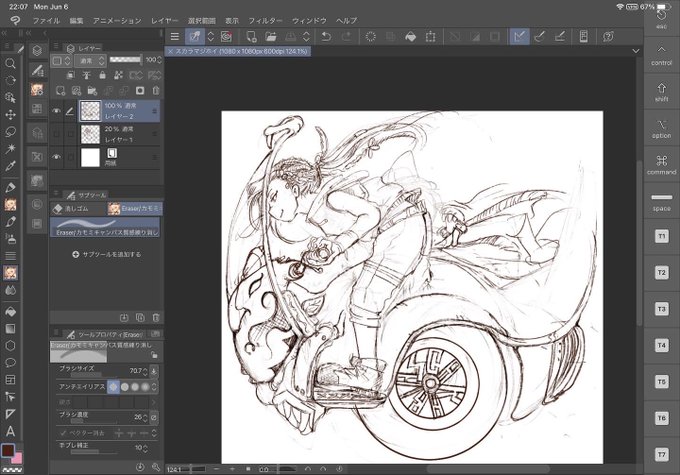Image resolution: width=680 pixels, height=475 pixels.
Task: Select the Zoom magnifier tool
Action: [x=10, y=64]
